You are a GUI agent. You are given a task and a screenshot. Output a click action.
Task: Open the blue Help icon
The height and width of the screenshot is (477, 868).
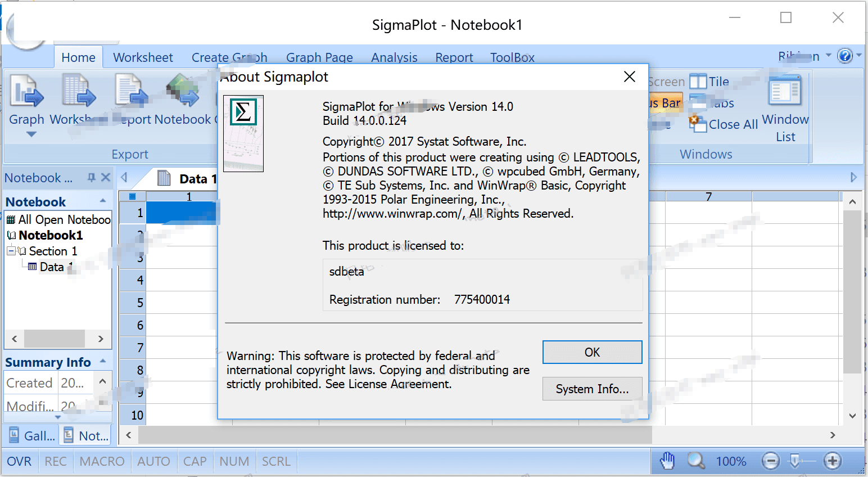pos(844,56)
